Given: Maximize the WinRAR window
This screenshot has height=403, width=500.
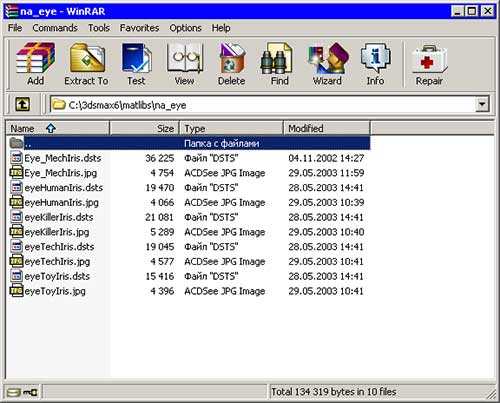Looking at the screenshot, I should pos(472,11).
